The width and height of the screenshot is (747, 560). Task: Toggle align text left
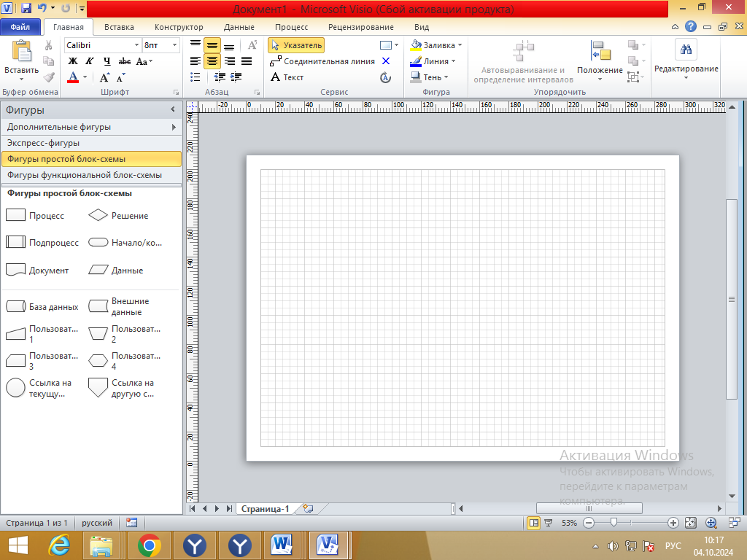coord(196,61)
